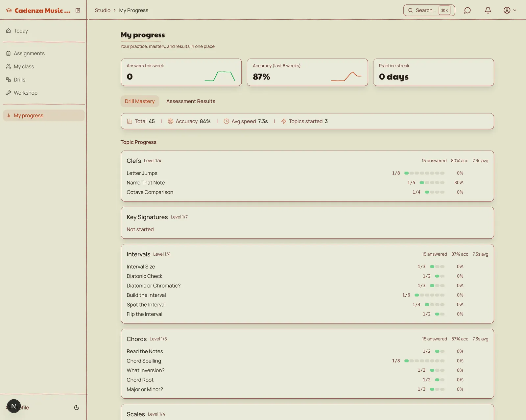Click the Build the Interval progress dots

tap(429, 295)
